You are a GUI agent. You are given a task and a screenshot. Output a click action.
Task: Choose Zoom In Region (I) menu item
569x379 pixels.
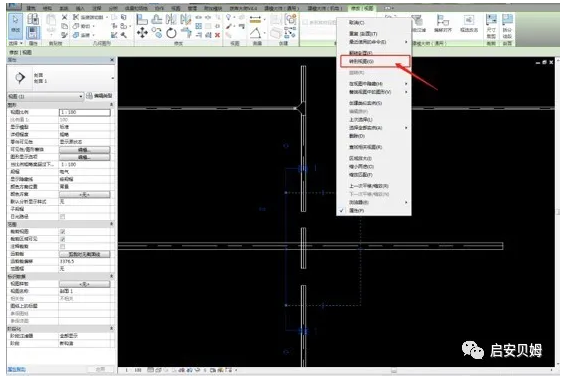[x=374, y=158]
